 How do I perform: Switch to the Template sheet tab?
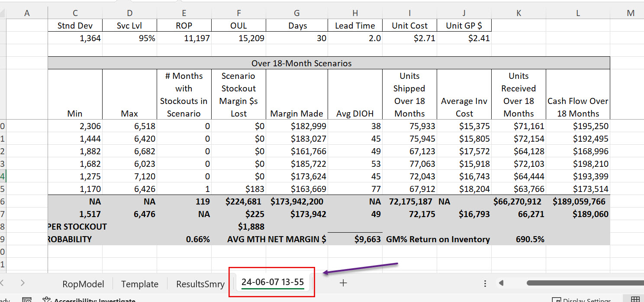[139, 284]
